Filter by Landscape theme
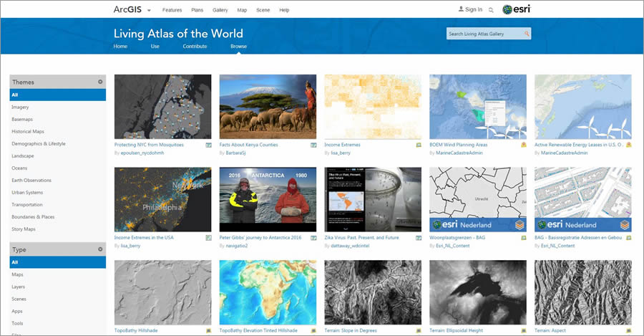Viewport: 644px width, 336px height. [23, 156]
